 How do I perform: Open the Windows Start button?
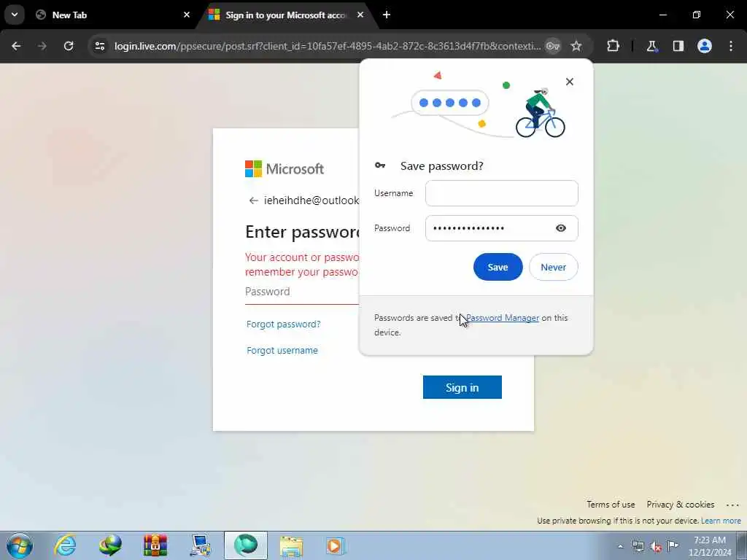tap(20, 545)
